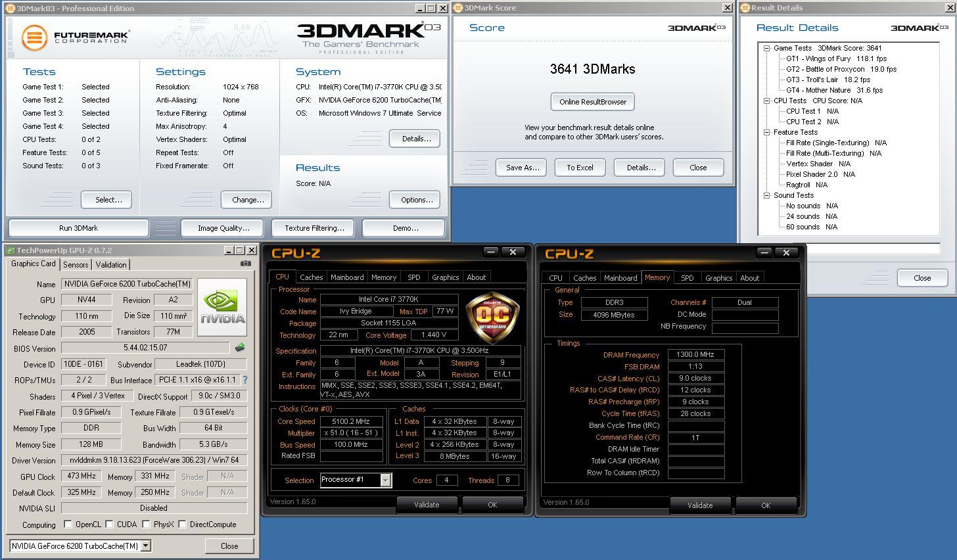Click the DRAM Frequency 1300.0 MHz field
This screenshot has width=957, height=560.
pyautogui.click(x=695, y=354)
